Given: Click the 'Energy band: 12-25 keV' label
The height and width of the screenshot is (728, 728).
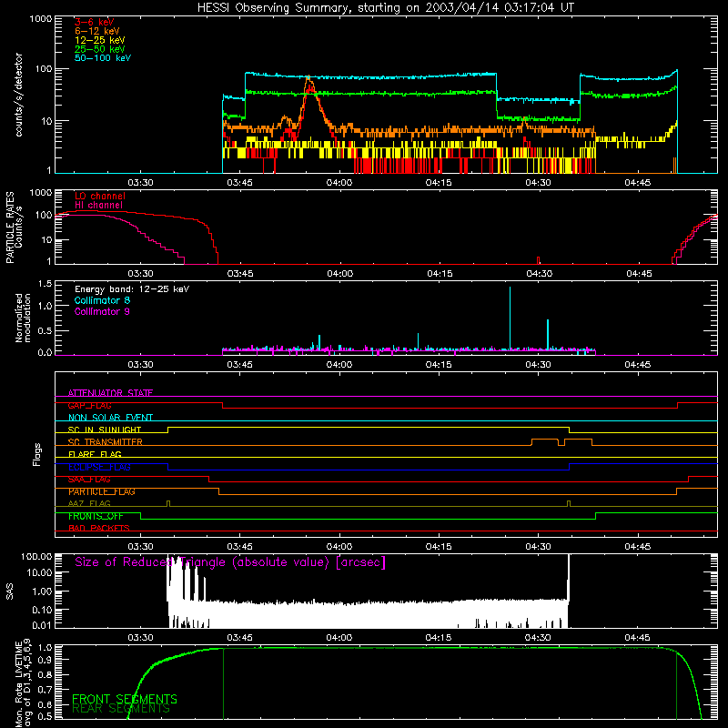Looking at the screenshot, I should pos(132,289).
